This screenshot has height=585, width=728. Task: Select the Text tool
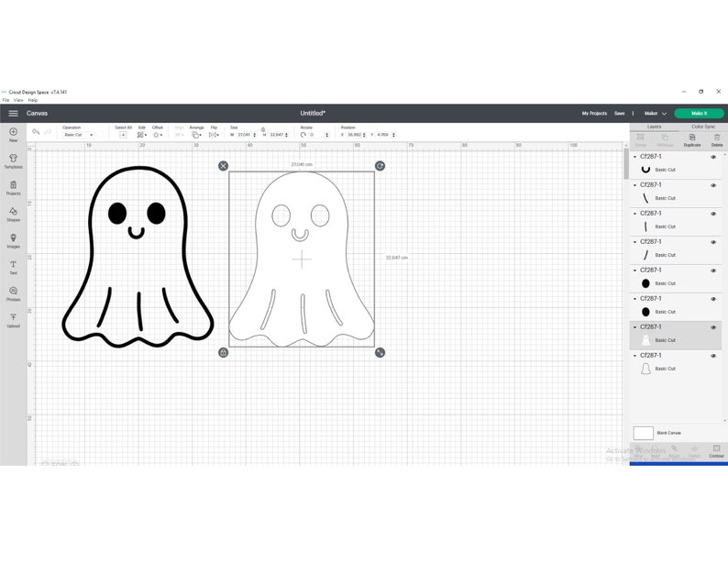tap(13, 267)
